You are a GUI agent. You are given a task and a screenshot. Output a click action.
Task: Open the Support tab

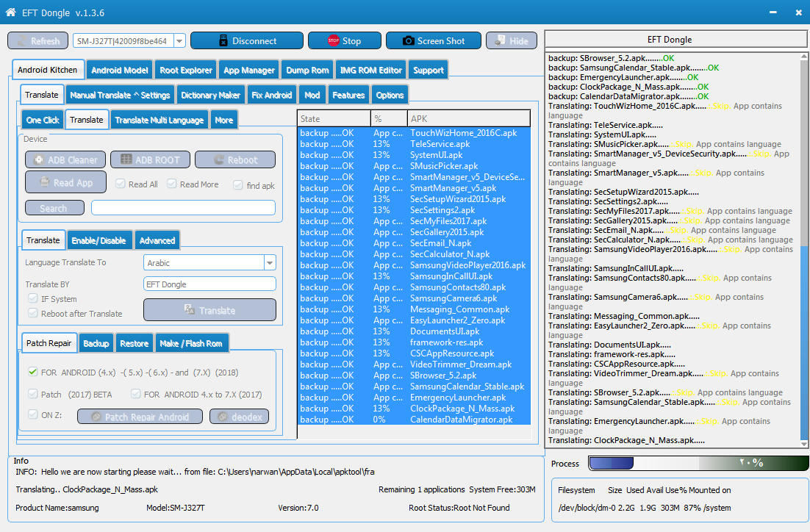click(429, 71)
